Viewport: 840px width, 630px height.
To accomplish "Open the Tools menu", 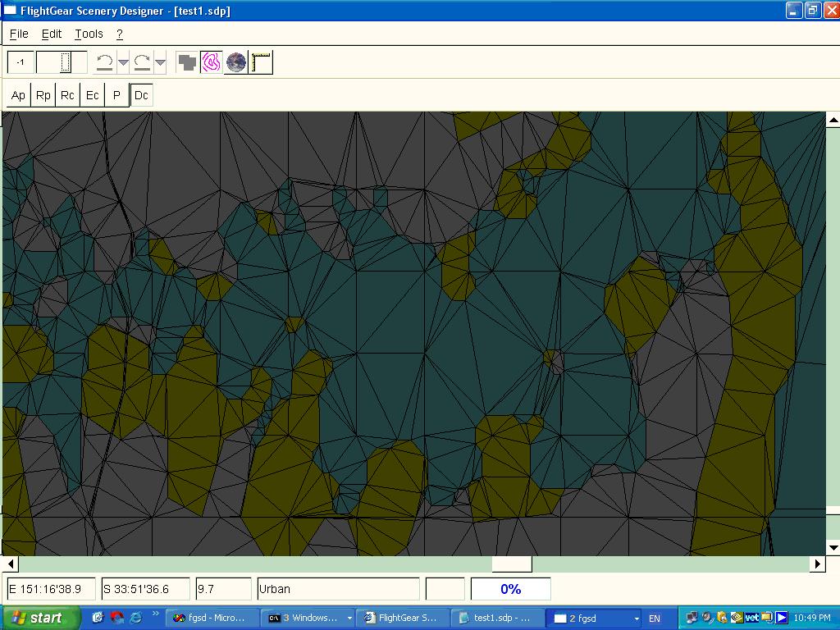I will [89, 34].
